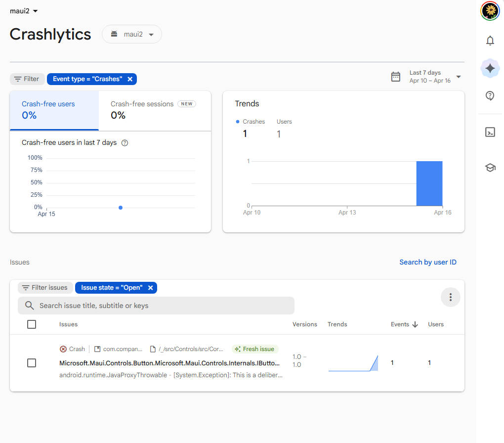
Task: Click the Android icon in app selector
Action: 114,34
